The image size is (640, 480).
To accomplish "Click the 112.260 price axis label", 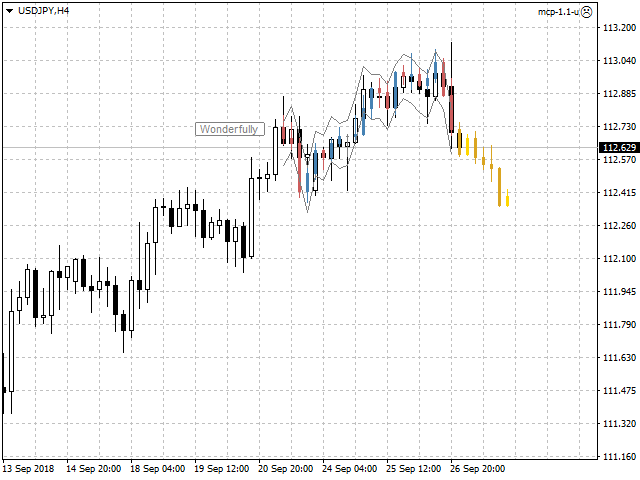I will pyautogui.click(x=618, y=226).
